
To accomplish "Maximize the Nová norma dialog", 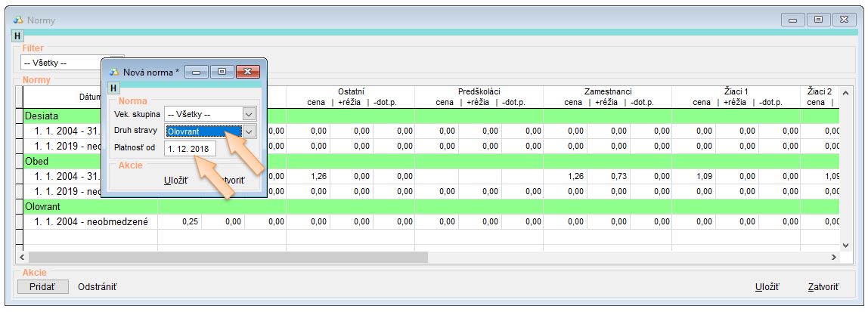I will pyautogui.click(x=222, y=72).
